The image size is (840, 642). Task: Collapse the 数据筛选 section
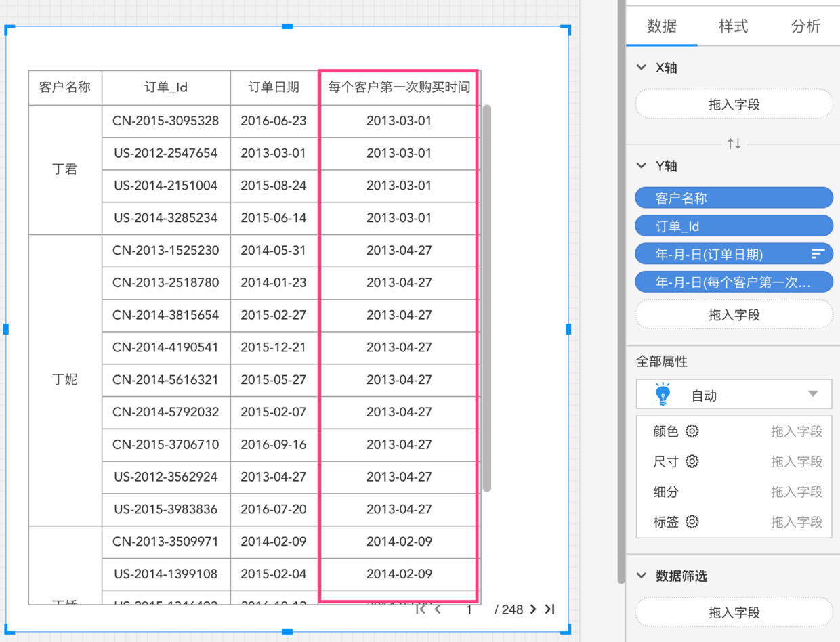point(642,576)
